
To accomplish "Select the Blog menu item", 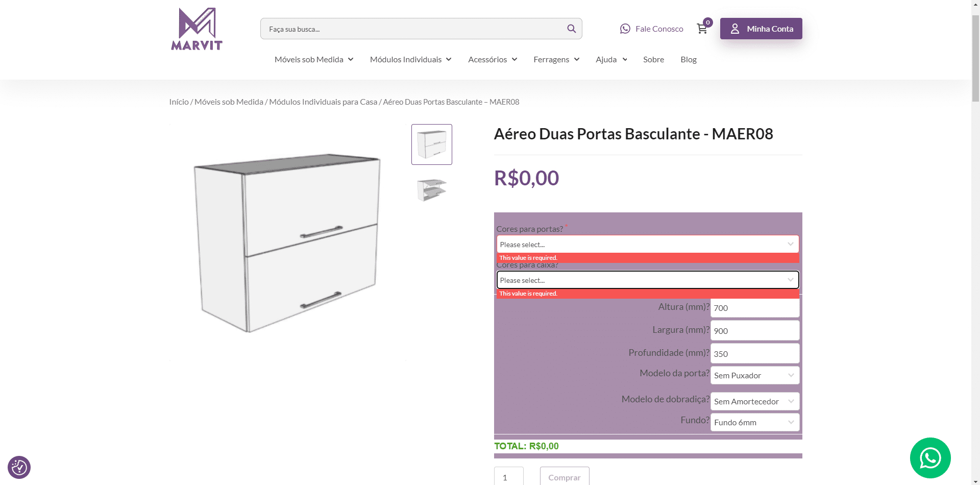I will click(688, 59).
